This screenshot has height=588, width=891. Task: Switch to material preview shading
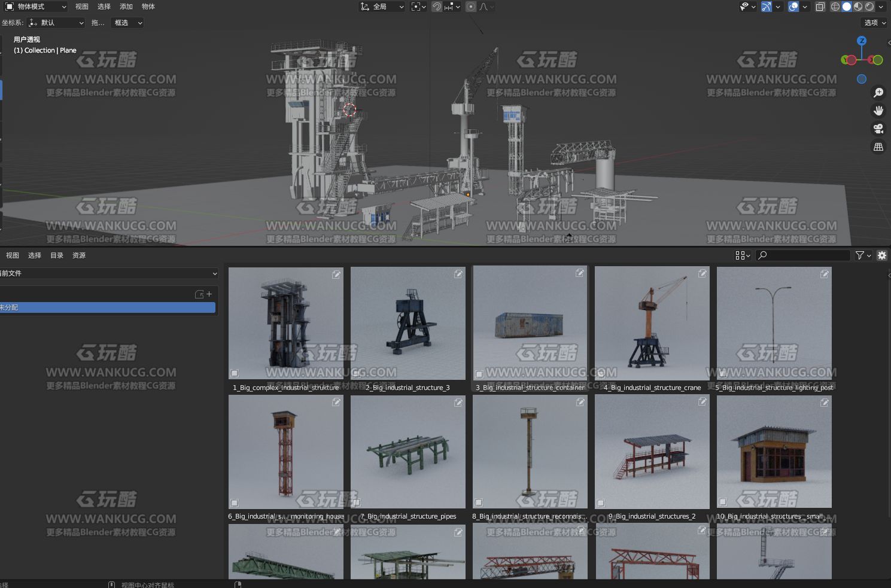click(x=858, y=7)
